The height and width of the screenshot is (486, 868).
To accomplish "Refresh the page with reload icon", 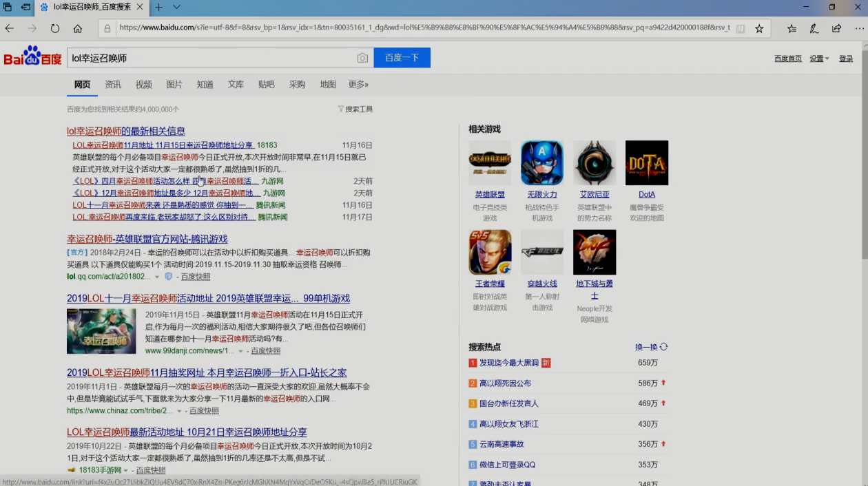I will pos(55,28).
